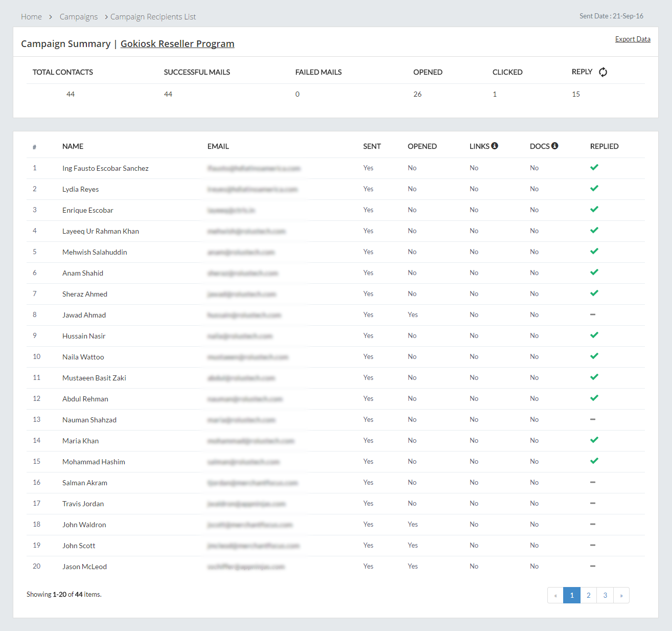
Task: Navigate to Home in the breadcrumb
Action: pos(31,17)
